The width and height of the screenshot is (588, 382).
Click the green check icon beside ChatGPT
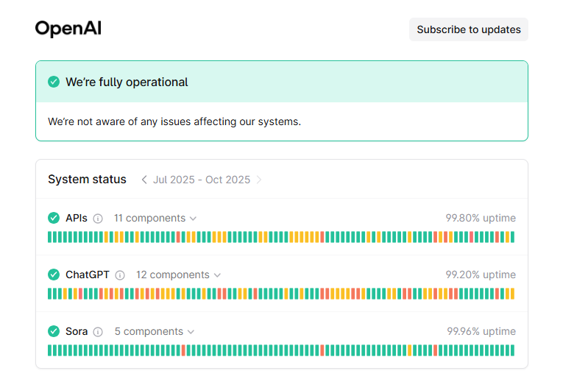pos(54,275)
